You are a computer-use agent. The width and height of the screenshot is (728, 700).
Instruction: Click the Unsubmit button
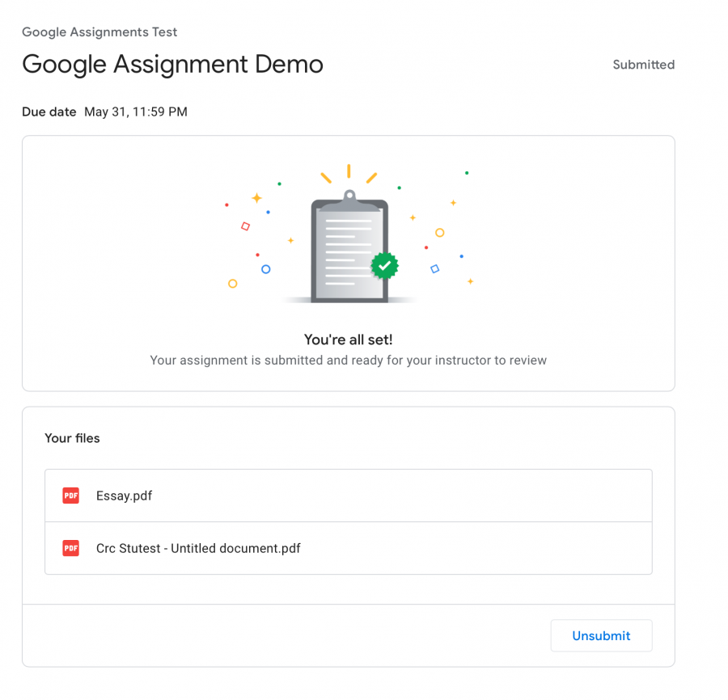tap(601, 635)
